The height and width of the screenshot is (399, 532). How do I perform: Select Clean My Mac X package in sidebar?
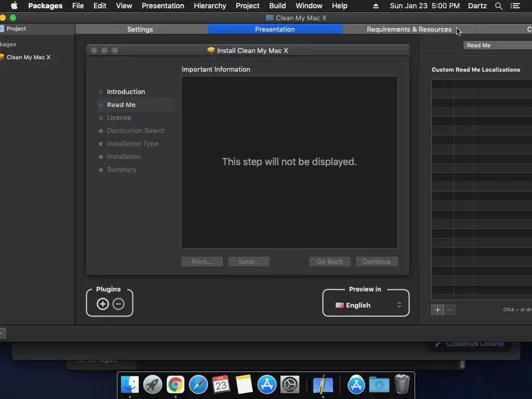[x=29, y=57]
